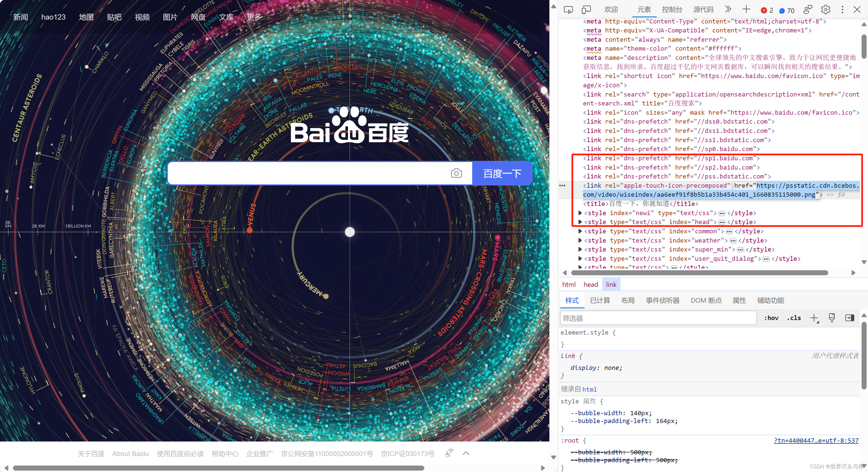Expand collapsed content of newi style ellipsis
Viewport: 868px width, 472px height.
click(x=722, y=213)
